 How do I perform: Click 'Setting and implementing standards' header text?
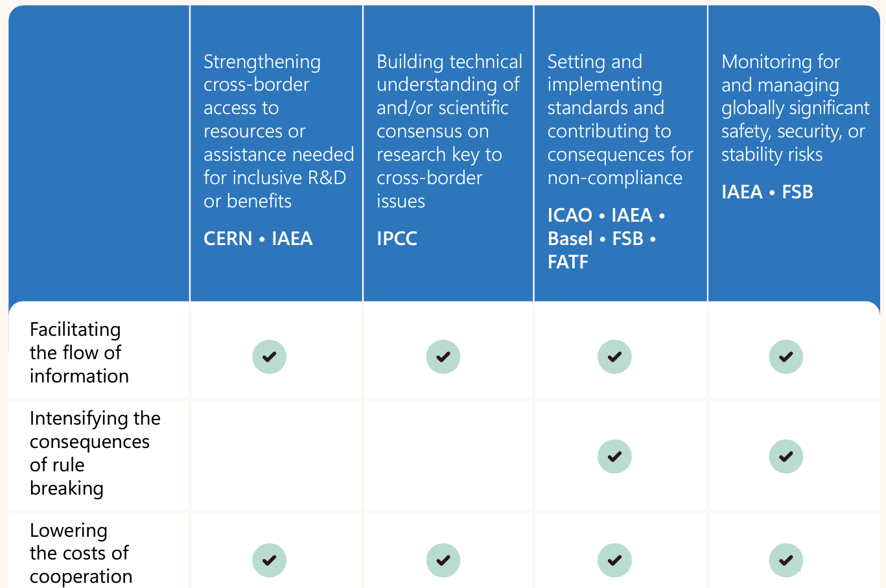click(x=620, y=119)
